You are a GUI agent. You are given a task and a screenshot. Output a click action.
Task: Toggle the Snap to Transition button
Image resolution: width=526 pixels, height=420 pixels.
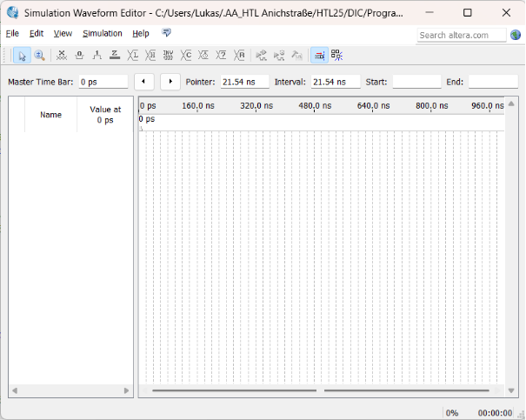click(x=336, y=55)
